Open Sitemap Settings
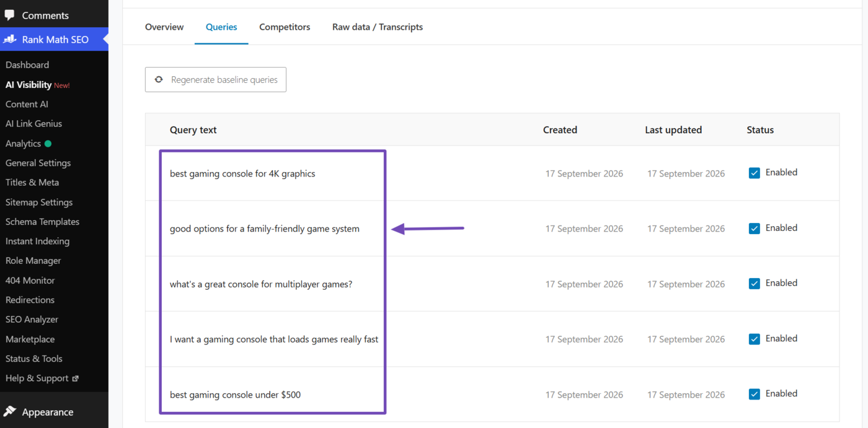Screen dimensions: 868x428 click(39, 202)
